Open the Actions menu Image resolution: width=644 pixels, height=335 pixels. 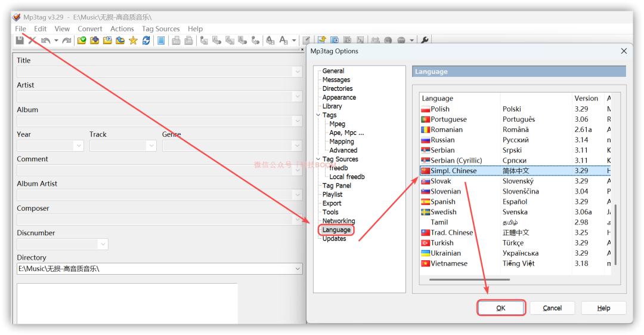tap(122, 29)
